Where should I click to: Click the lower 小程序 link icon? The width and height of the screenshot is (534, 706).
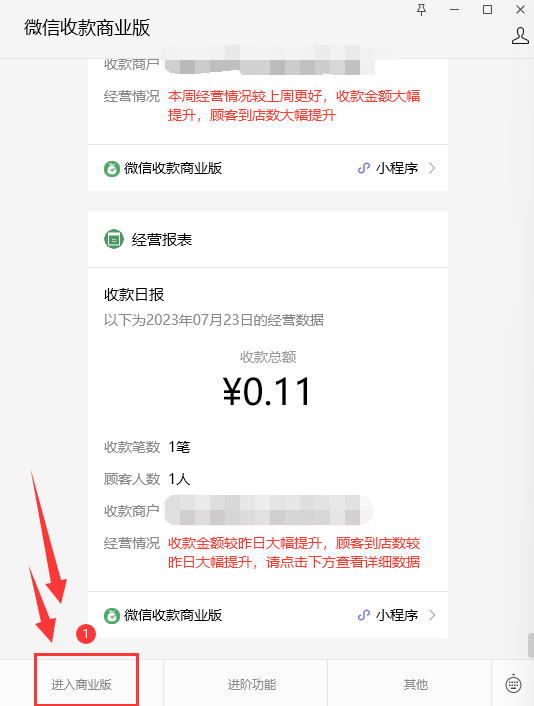(x=364, y=615)
